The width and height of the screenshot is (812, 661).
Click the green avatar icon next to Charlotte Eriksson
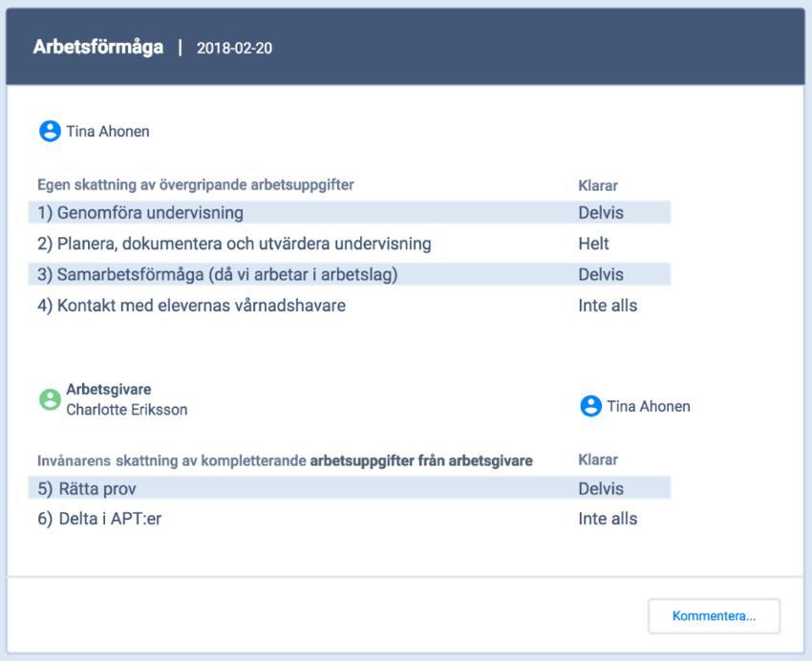point(50,399)
